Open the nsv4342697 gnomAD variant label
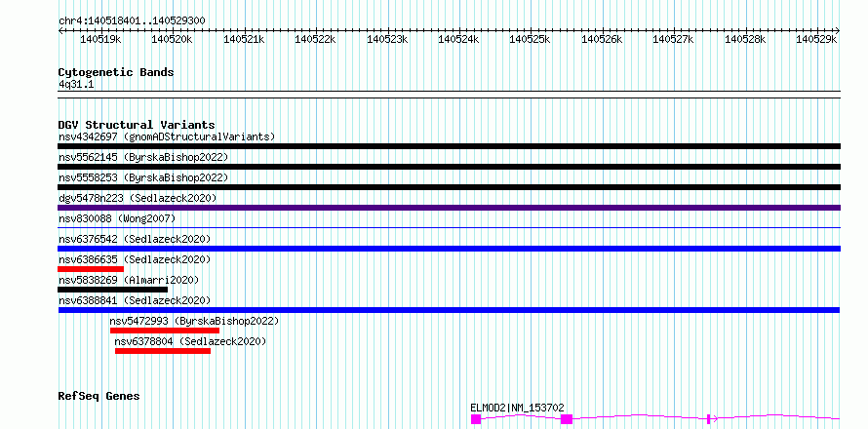 pos(167,136)
